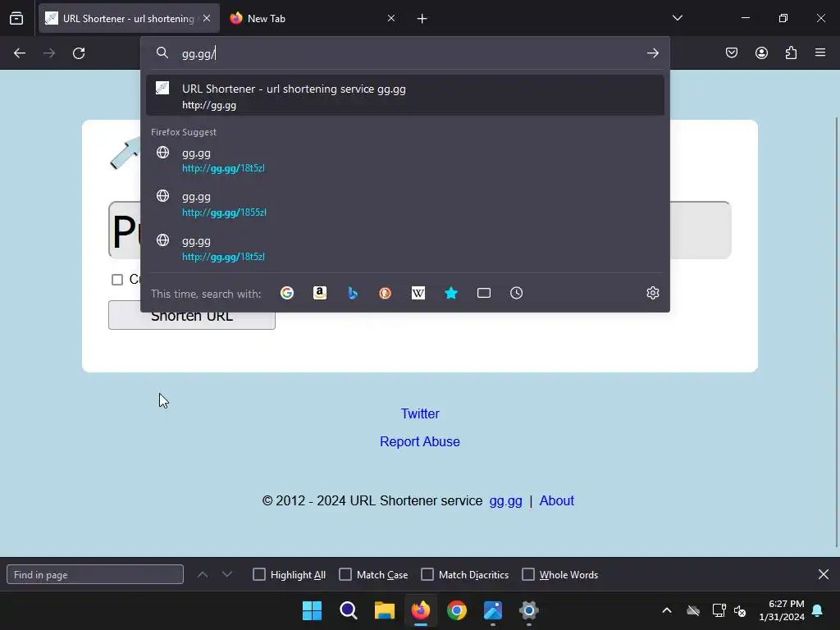
Task: Switch to the URL Shortener tab
Action: click(x=129, y=18)
